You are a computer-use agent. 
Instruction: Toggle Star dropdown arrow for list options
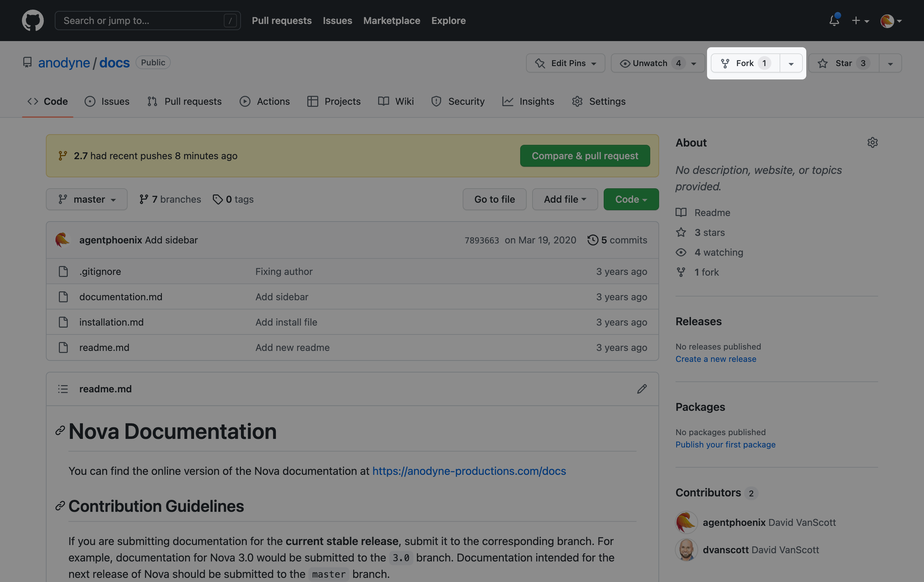pyautogui.click(x=890, y=62)
